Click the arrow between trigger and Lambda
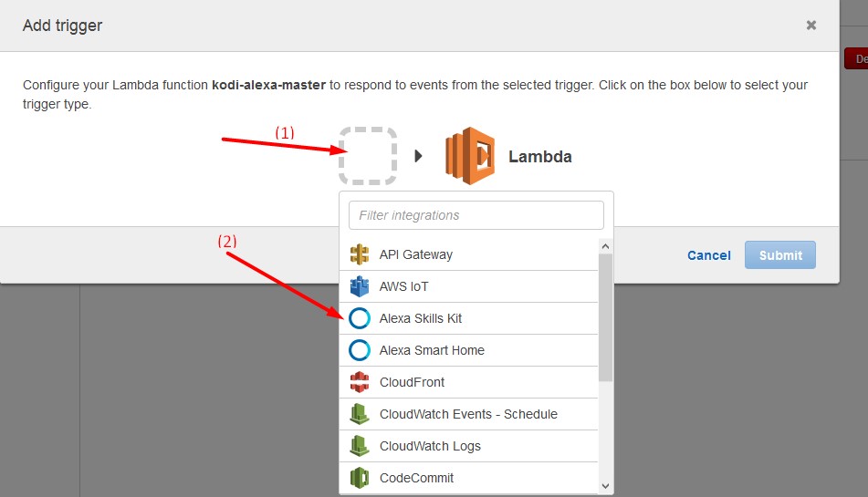The width and height of the screenshot is (868, 497). click(419, 156)
